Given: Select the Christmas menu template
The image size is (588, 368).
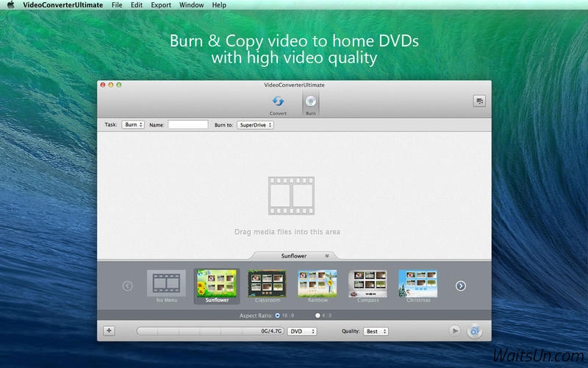Looking at the screenshot, I should tap(417, 286).
